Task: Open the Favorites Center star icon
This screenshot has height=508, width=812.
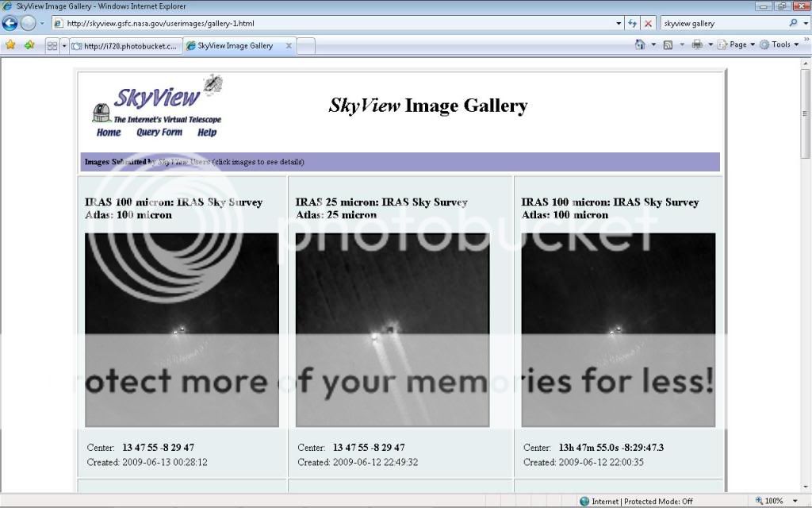Action: (x=10, y=45)
